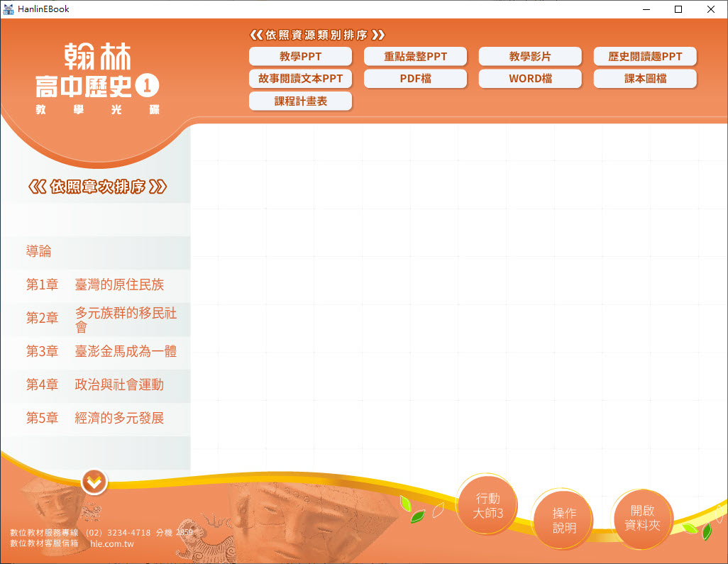Open 第5章 經濟的多元發展

pos(95,419)
